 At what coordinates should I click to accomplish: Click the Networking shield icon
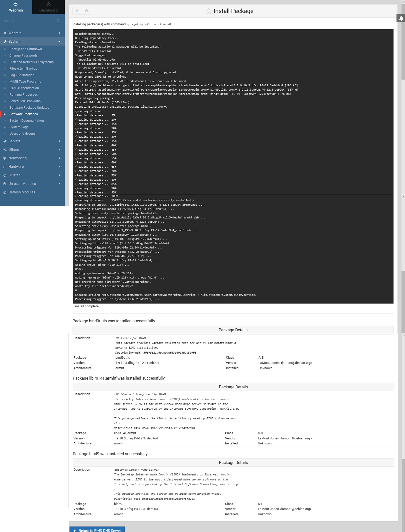pyautogui.click(x=5, y=158)
